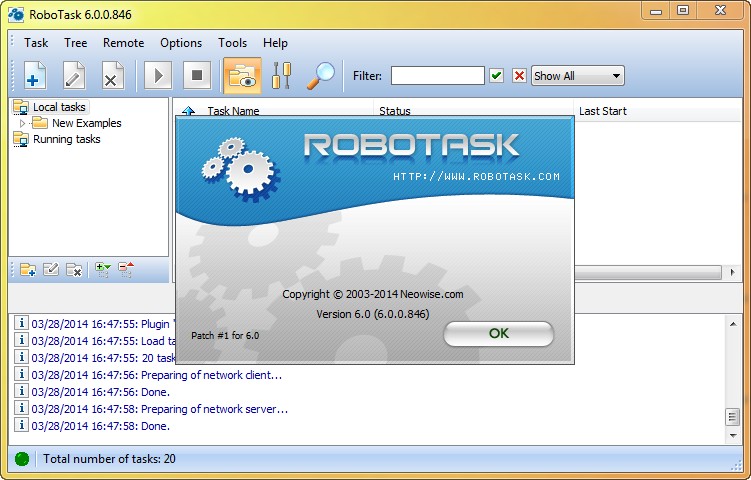Click the 16:47:56 Done. log entry
751x480 pixels.
101,392
